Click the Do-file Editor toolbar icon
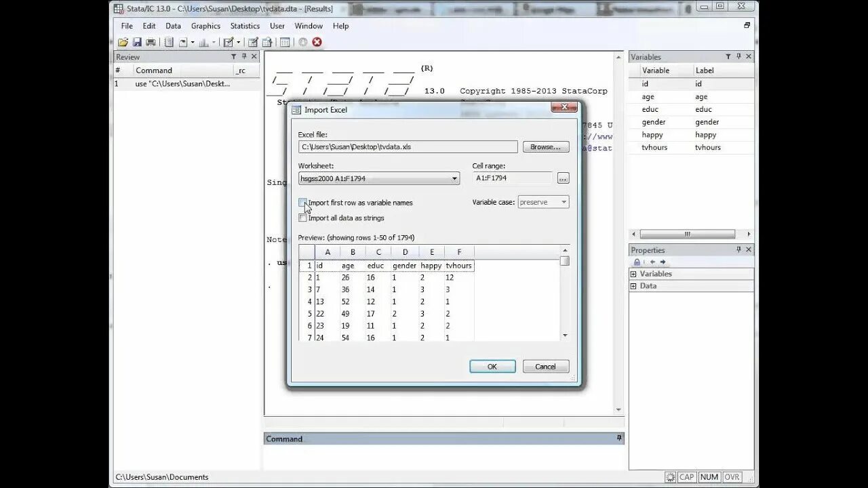The image size is (868, 488). tap(229, 42)
